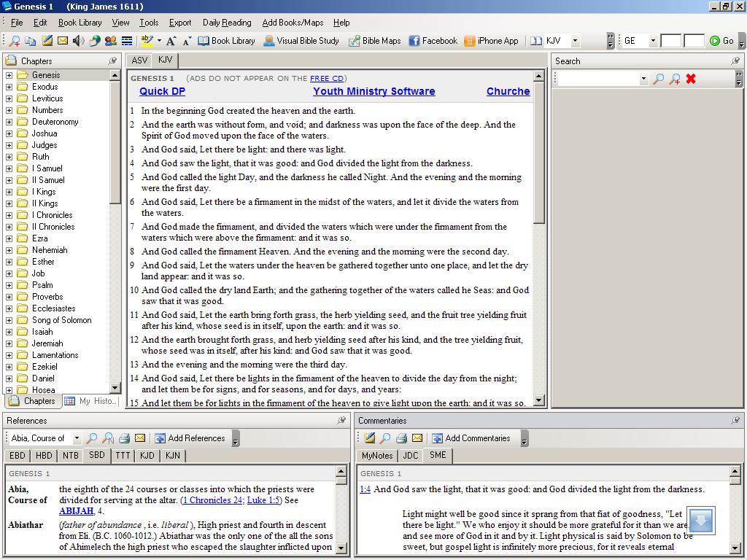Open the highlighter color dropdown arrow

click(x=159, y=41)
